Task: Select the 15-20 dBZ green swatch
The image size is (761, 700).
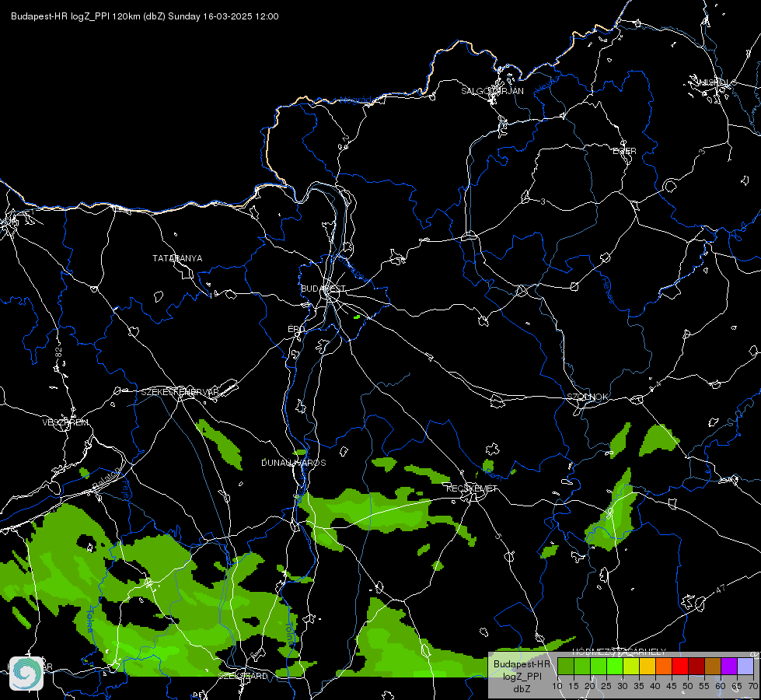Action: [582, 666]
